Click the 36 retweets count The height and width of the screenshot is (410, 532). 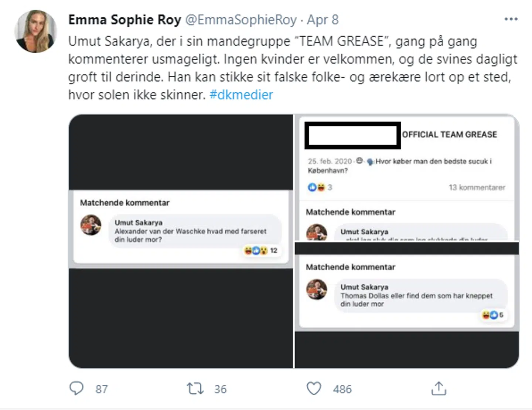(220, 389)
